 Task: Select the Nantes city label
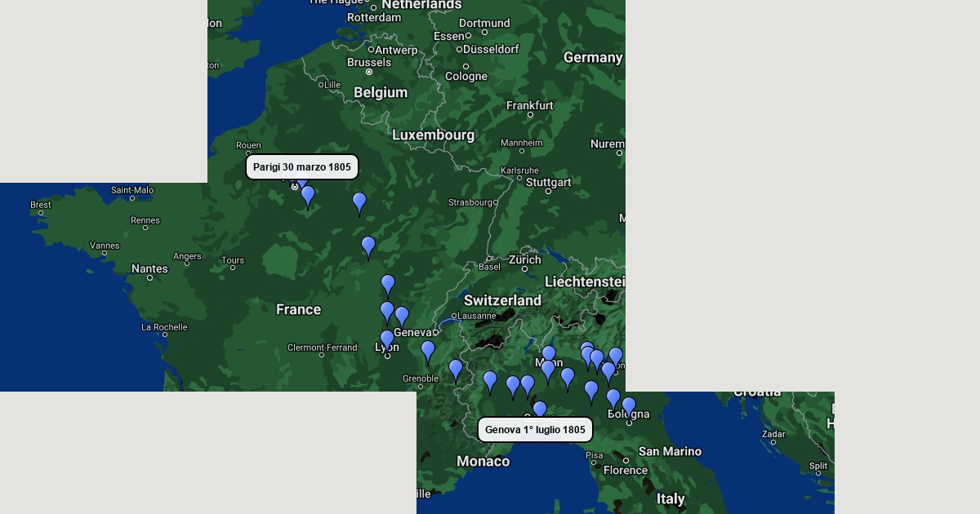click(149, 269)
